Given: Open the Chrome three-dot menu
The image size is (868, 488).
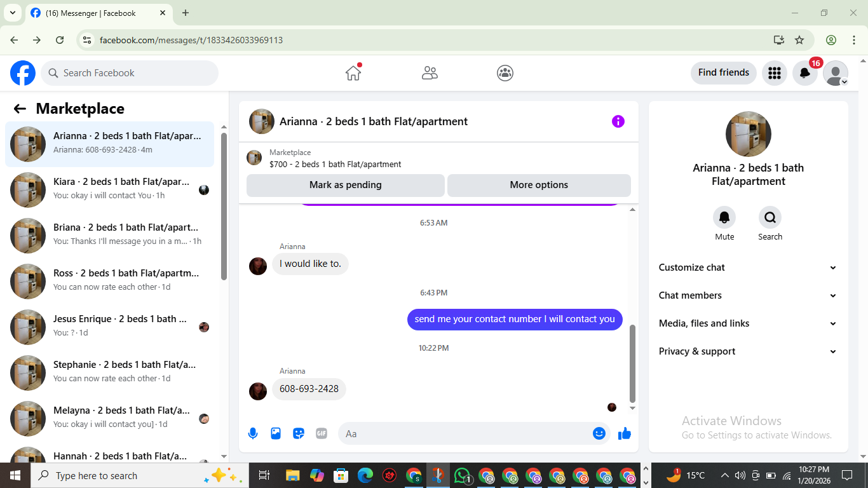Looking at the screenshot, I should [853, 40].
